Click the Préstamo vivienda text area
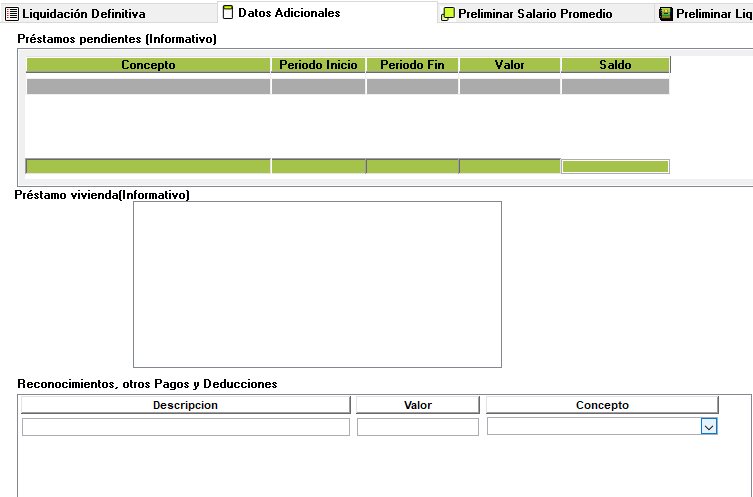753x497 pixels. click(x=317, y=284)
